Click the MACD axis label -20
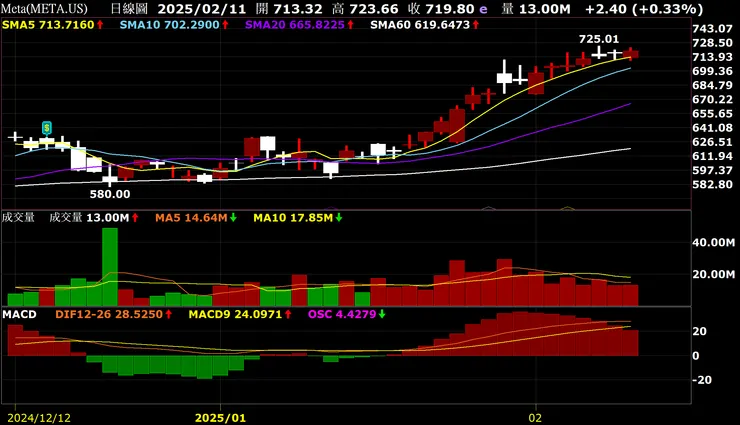 (702, 380)
